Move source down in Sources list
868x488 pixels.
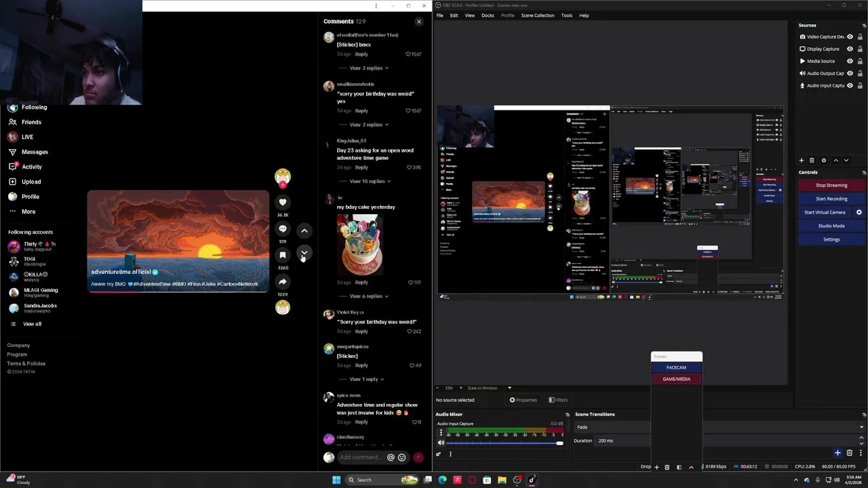coord(846,161)
